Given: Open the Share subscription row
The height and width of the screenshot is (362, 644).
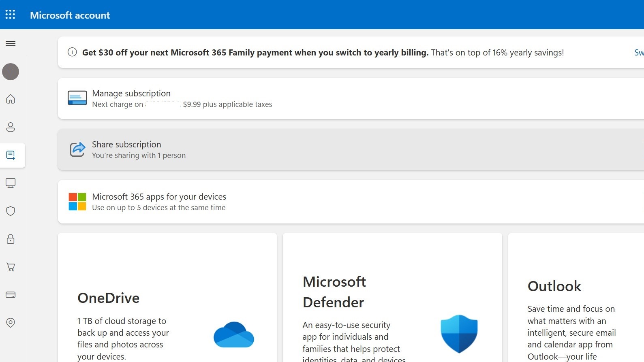Looking at the screenshot, I should click(x=351, y=149).
